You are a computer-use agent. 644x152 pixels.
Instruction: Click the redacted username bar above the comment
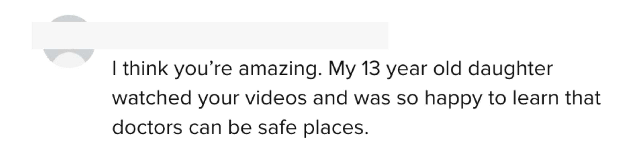point(210,35)
